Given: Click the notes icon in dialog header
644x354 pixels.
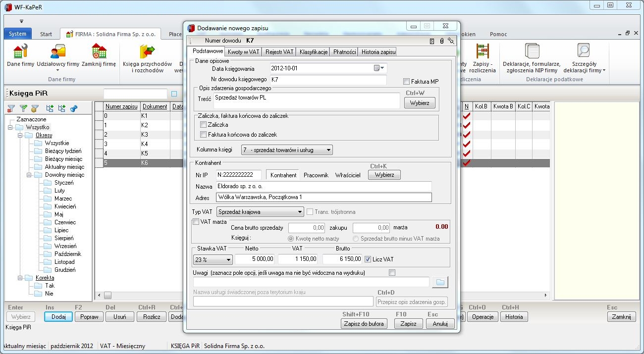Looking at the screenshot, I should pyautogui.click(x=432, y=41).
